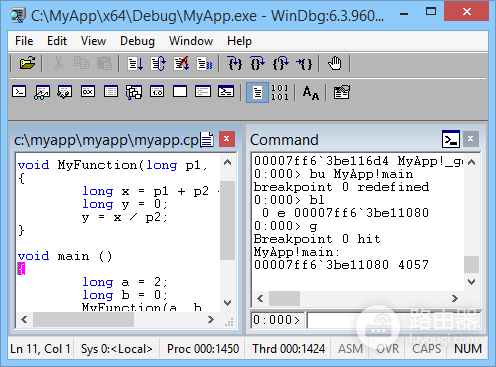This screenshot has width=496, height=367.
Task: Switch to Source mode off (101) icon
Action: coord(279,92)
